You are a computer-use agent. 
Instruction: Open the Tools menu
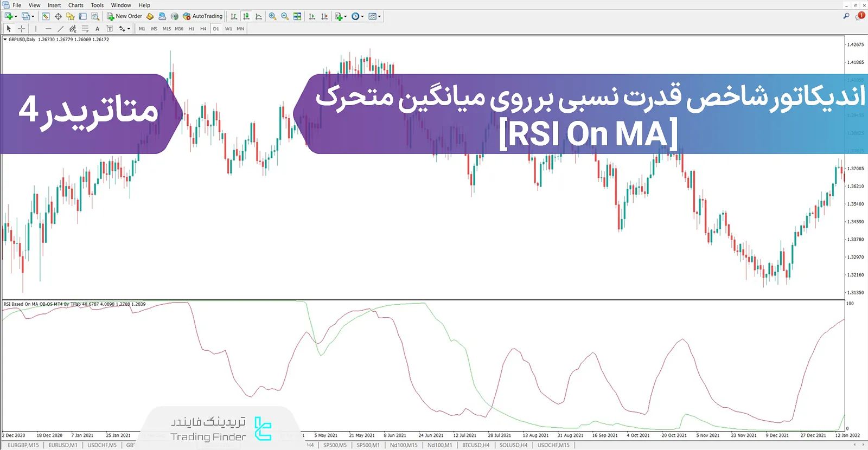coord(97,5)
